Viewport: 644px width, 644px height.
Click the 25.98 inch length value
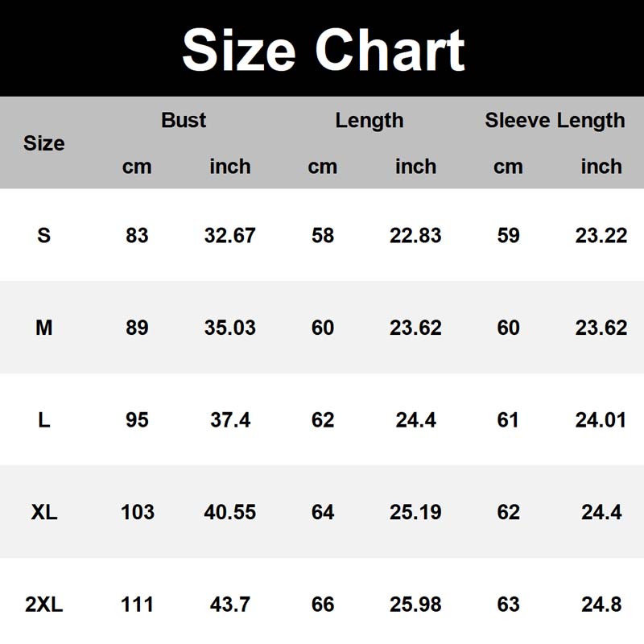point(415,605)
